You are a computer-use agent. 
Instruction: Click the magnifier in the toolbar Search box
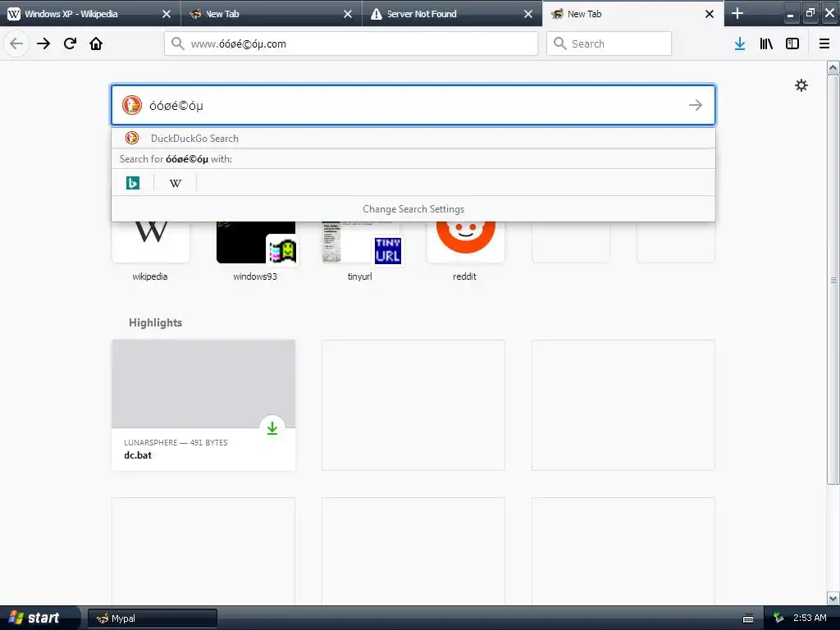point(559,43)
